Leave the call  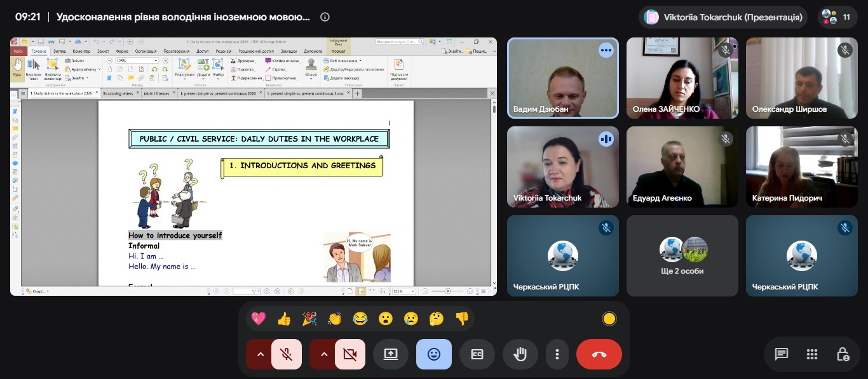tap(599, 354)
